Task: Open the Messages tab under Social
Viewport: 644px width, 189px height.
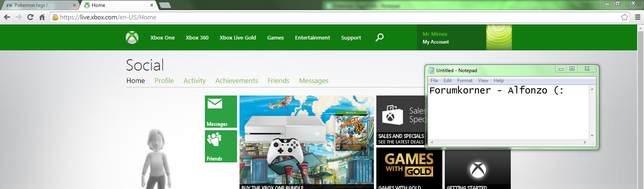Action: click(x=314, y=81)
